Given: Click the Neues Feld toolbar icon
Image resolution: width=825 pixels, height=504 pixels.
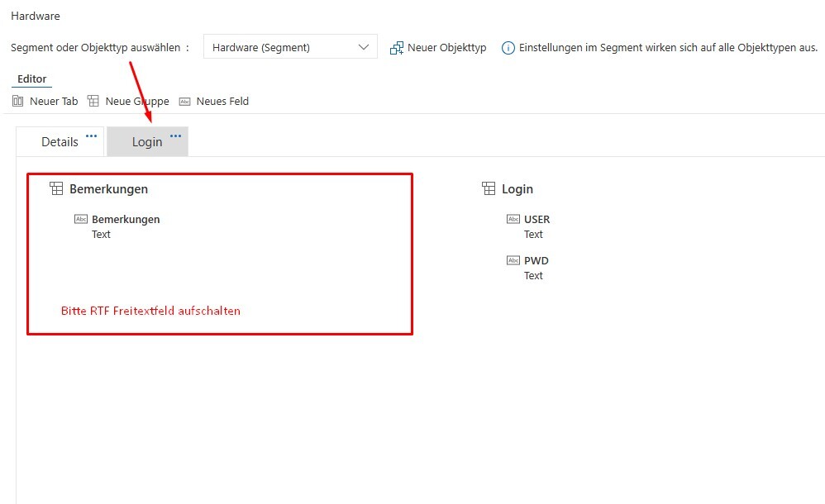Looking at the screenshot, I should click(185, 101).
